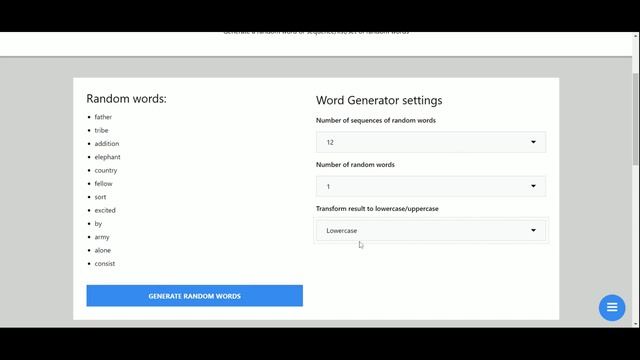Click the word "country" in the list
The image size is (640, 360).
coord(106,170)
